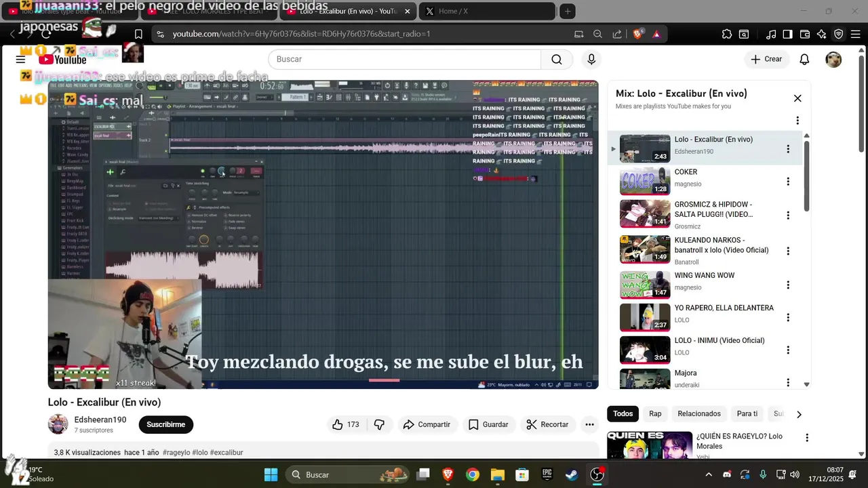Open Windows Start menu
Screen dimensions: 868x488
(x=271, y=474)
